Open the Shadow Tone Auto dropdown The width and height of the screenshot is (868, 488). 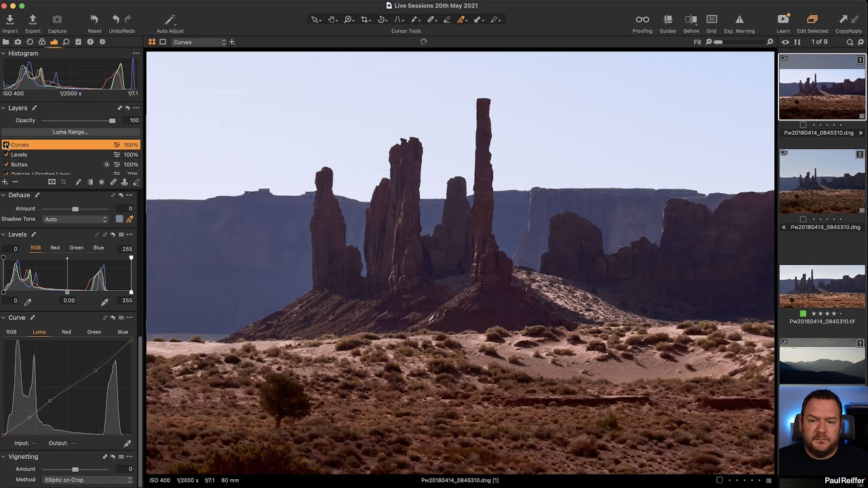(x=75, y=219)
